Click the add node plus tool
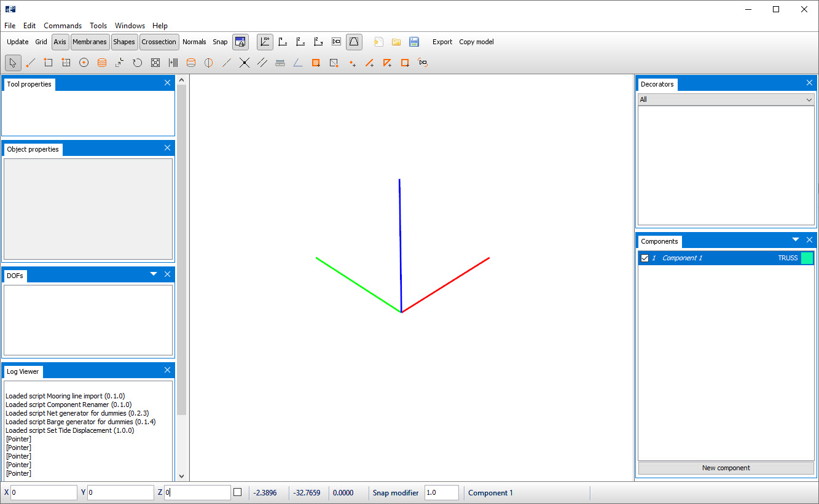Image resolution: width=819 pixels, height=504 pixels. coord(352,63)
